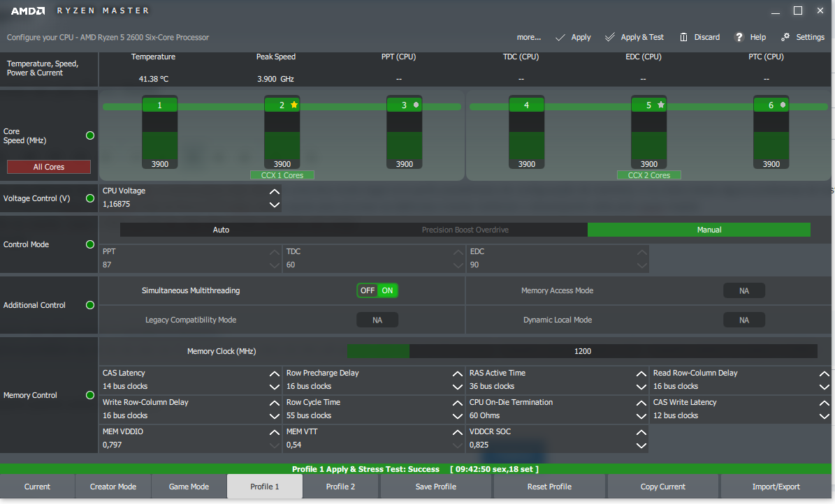Click the Apply & Test double-check icon
This screenshot has width=835, height=504.
[x=610, y=37]
